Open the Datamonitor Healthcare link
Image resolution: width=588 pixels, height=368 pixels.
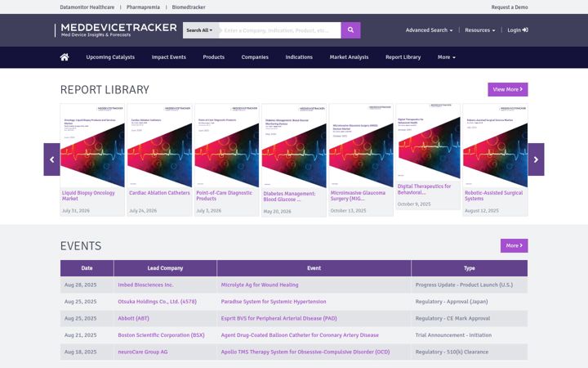click(x=87, y=7)
